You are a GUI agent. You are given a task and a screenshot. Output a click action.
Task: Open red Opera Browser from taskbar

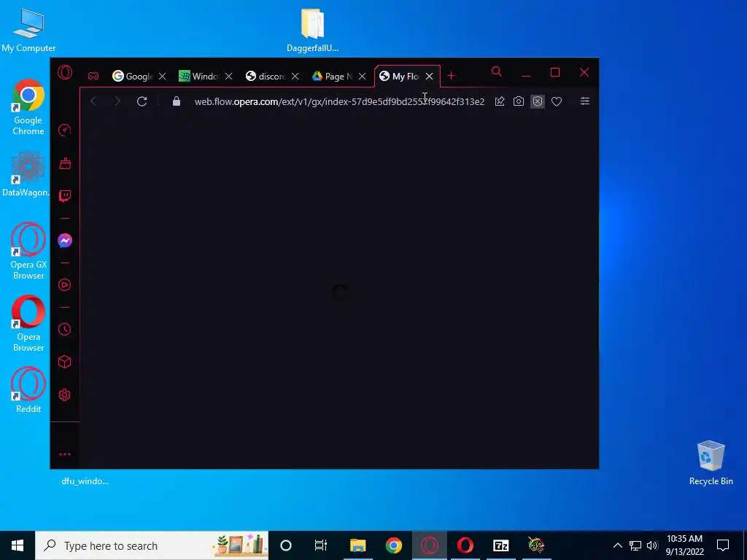point(465,545)
